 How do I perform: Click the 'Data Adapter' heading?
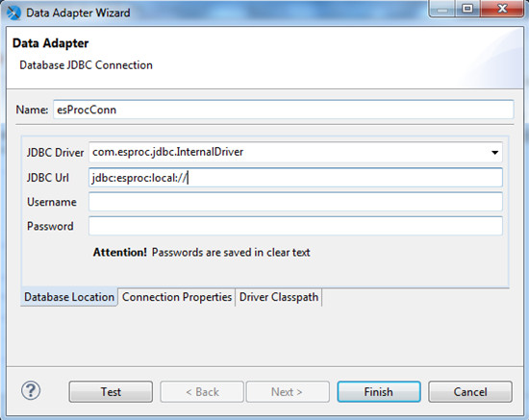[x=51, y=43]
